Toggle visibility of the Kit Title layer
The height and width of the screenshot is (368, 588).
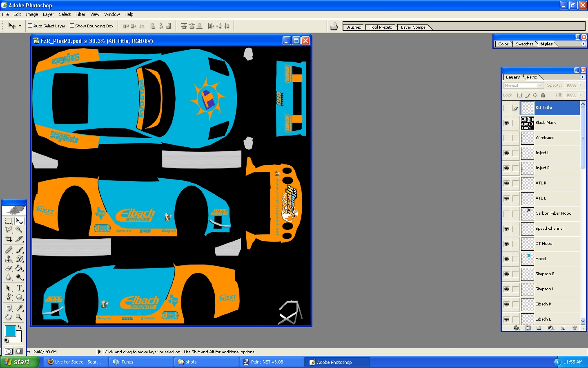[506, 108]
